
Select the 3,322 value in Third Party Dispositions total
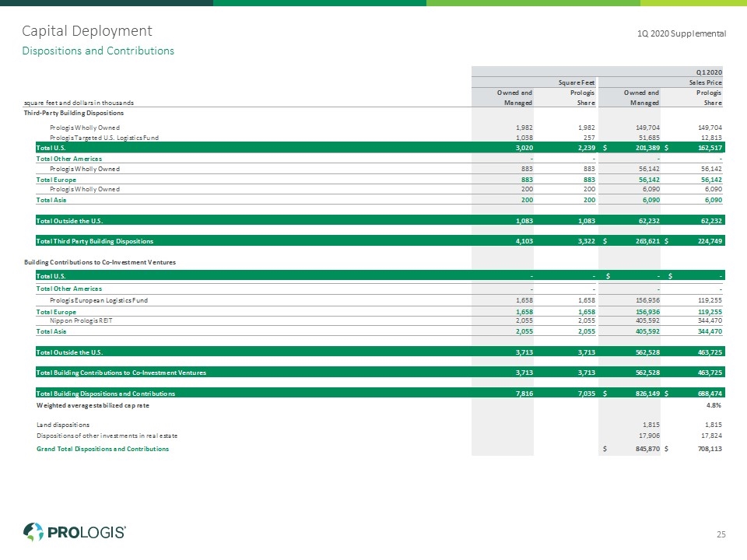click(587, 241)
